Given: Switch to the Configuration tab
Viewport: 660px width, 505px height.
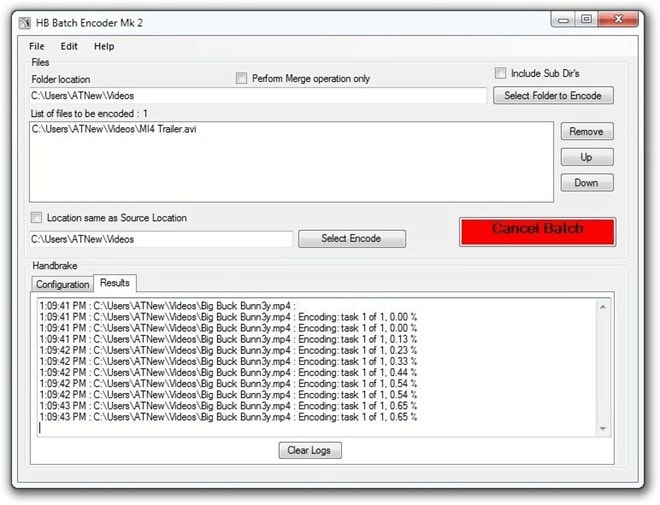Looking at the screenshot, I should (62, 284).
